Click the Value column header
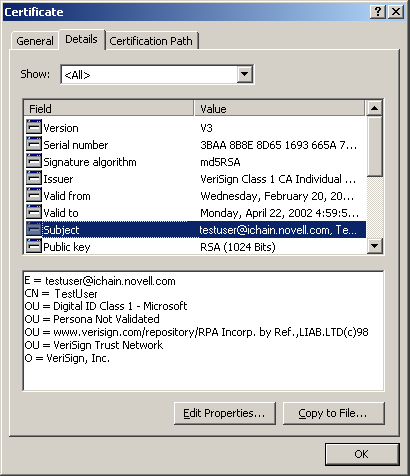 [x=279, y=108]
